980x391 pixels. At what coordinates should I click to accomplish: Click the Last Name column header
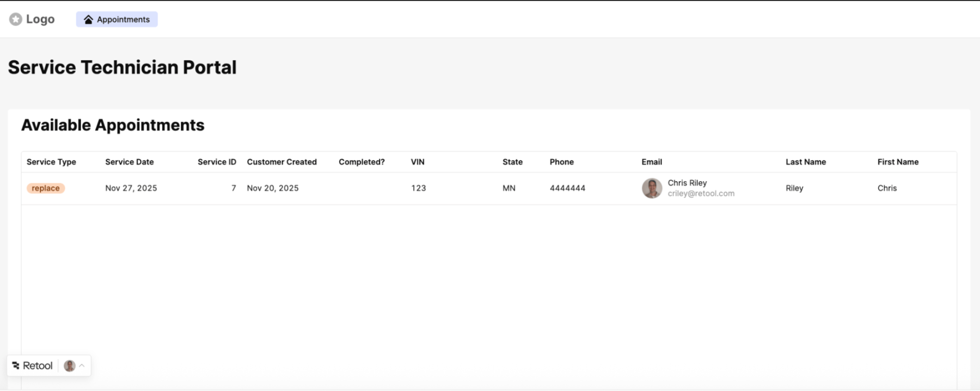(x=806, y=162)
